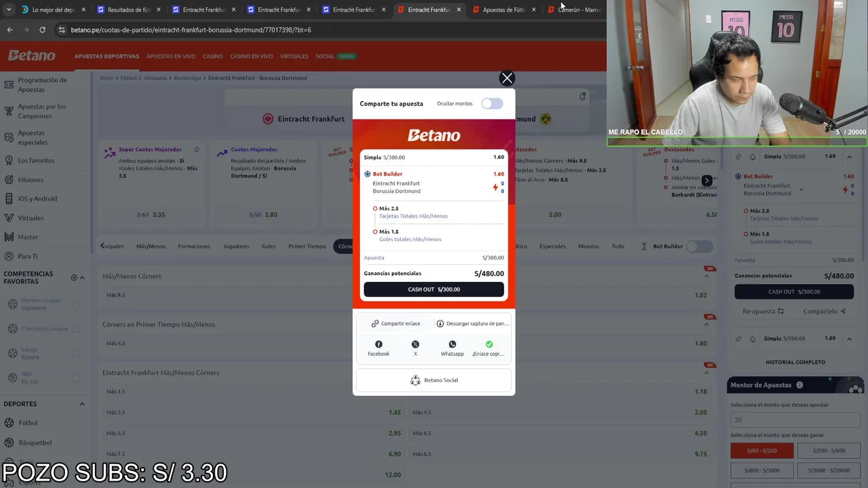The image size is (868, 488).
Task: Open Programación de Apuestas in sidebar
Action: click(42, 85)
